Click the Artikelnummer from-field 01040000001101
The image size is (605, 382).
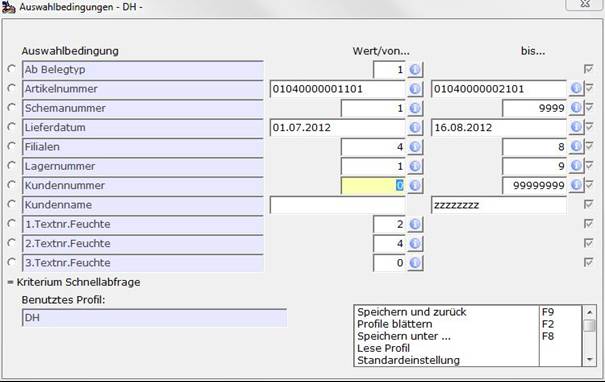point(338,89)
